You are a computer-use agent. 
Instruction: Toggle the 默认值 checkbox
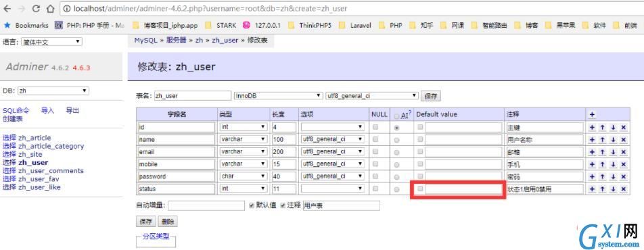[252, 205]
